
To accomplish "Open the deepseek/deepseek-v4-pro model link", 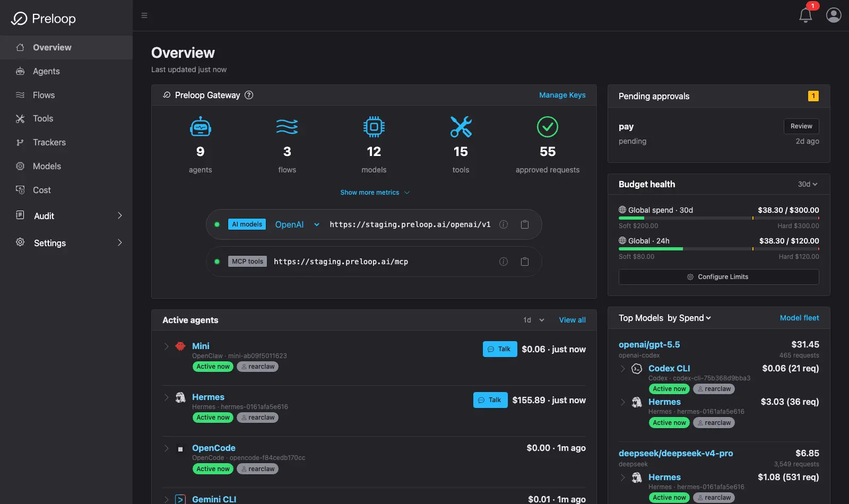I will pyautogui.click(x=675, y=454).
